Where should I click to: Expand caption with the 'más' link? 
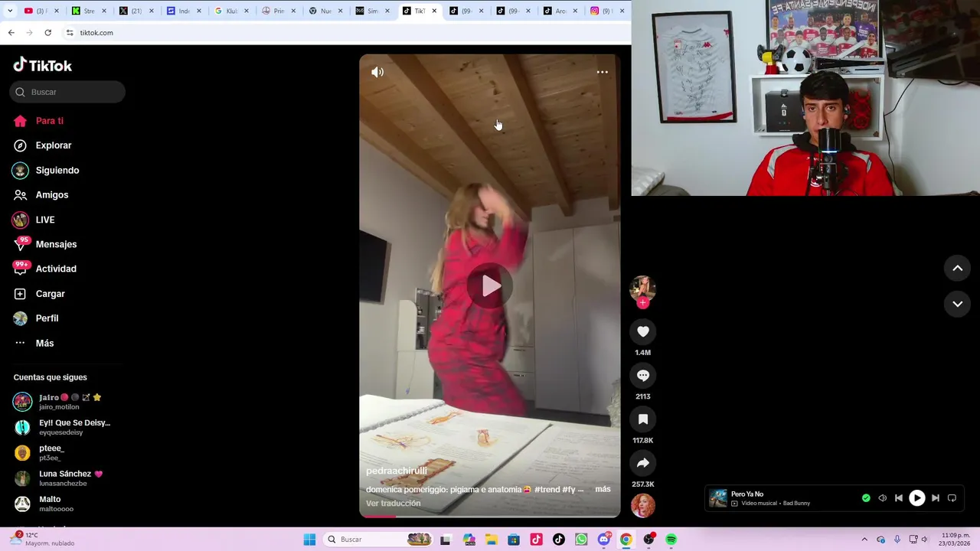[x=603, y=489]
